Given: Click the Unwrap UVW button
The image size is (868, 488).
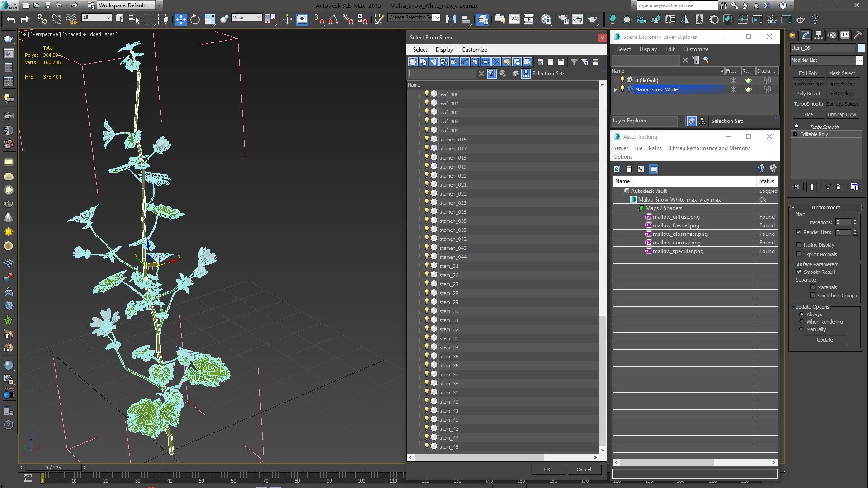Looking at the screenshot, I should [842, 114].
